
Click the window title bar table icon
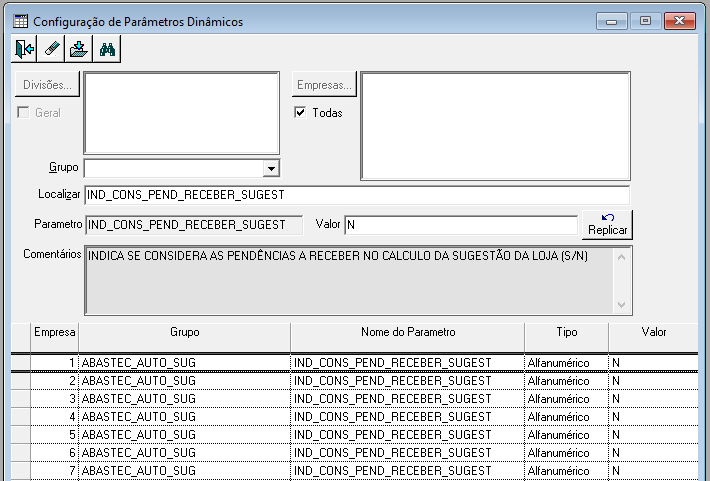(x=20, y=21)
